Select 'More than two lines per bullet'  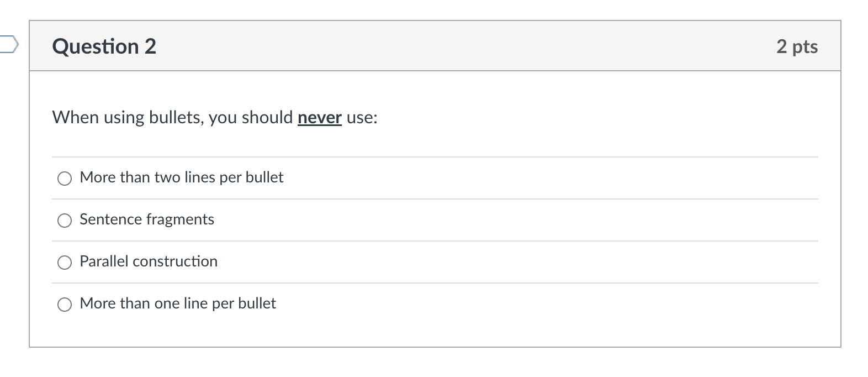(x=65, y=178)
